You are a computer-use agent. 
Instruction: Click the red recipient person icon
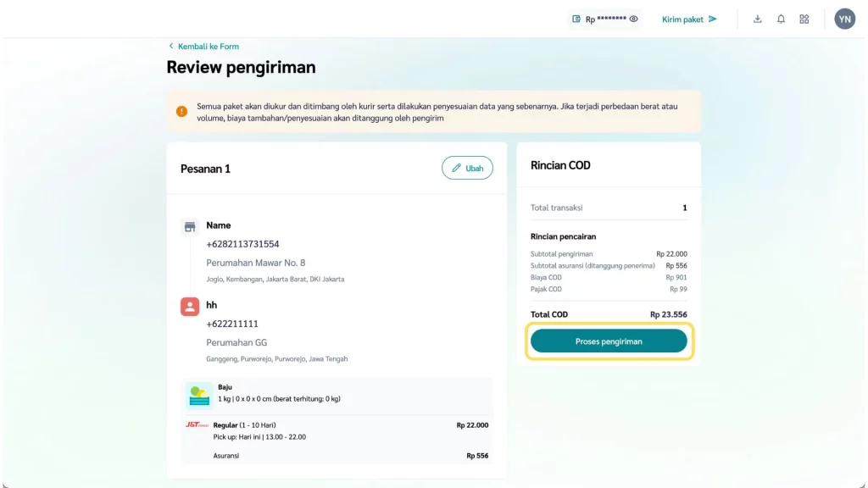point(190,306)
